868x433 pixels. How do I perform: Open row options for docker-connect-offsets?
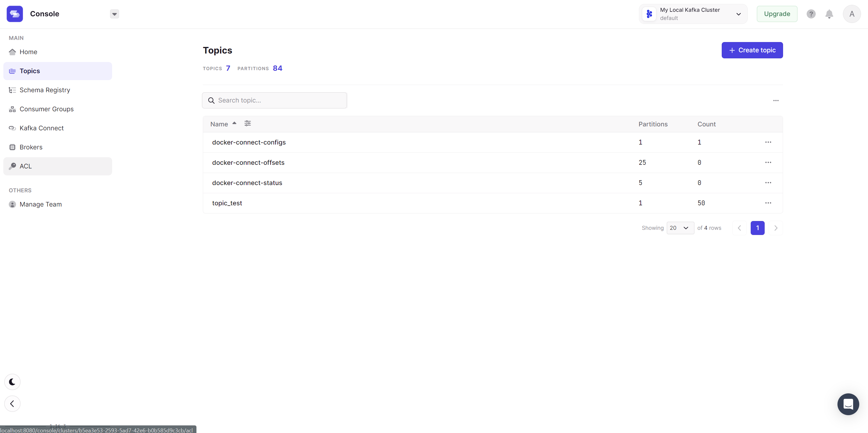[x=768, y=163]
